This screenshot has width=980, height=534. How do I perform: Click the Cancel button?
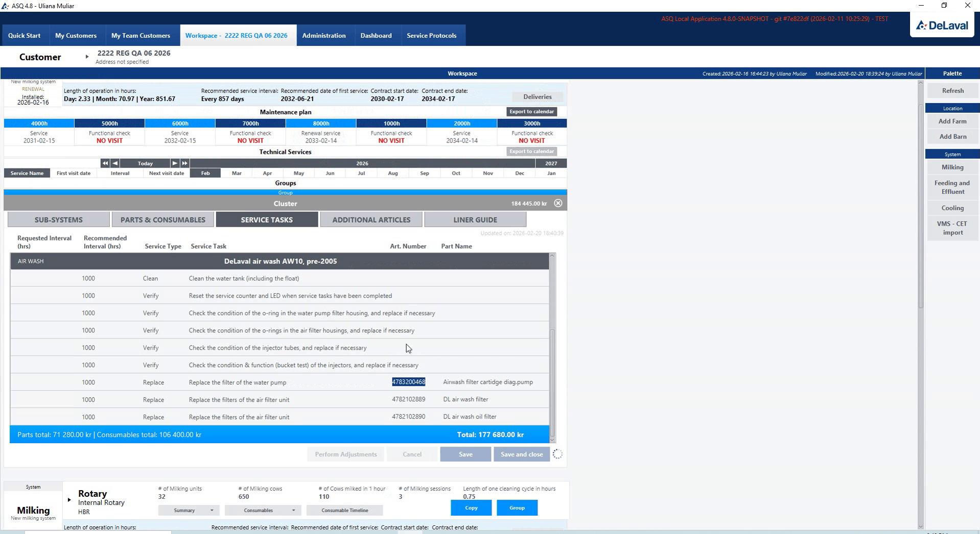click(x=412, y=454)
